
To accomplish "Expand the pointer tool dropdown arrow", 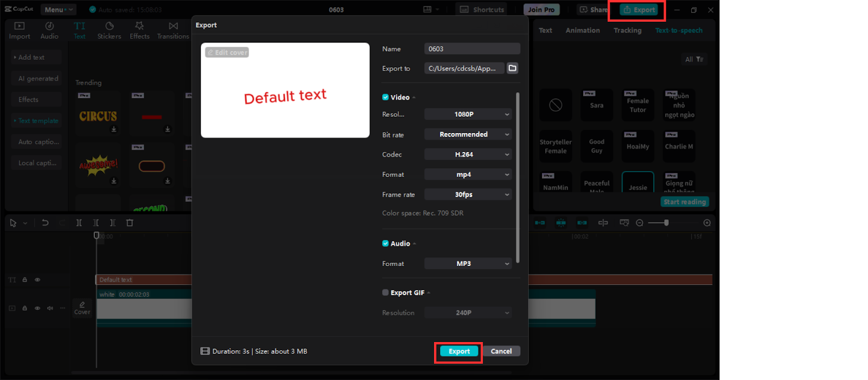I will coord(25,223).
